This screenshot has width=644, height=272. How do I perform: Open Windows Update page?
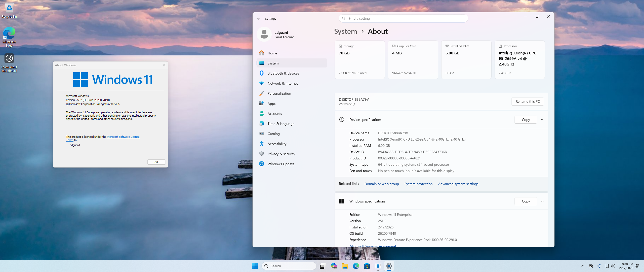pyautogui.click(x=280, y=164)
